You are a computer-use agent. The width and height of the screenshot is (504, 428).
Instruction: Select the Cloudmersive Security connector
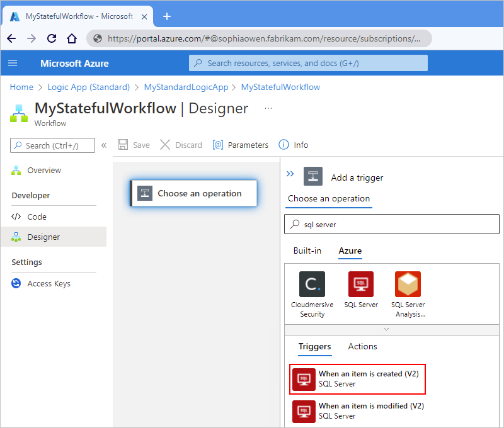(312, 295)
